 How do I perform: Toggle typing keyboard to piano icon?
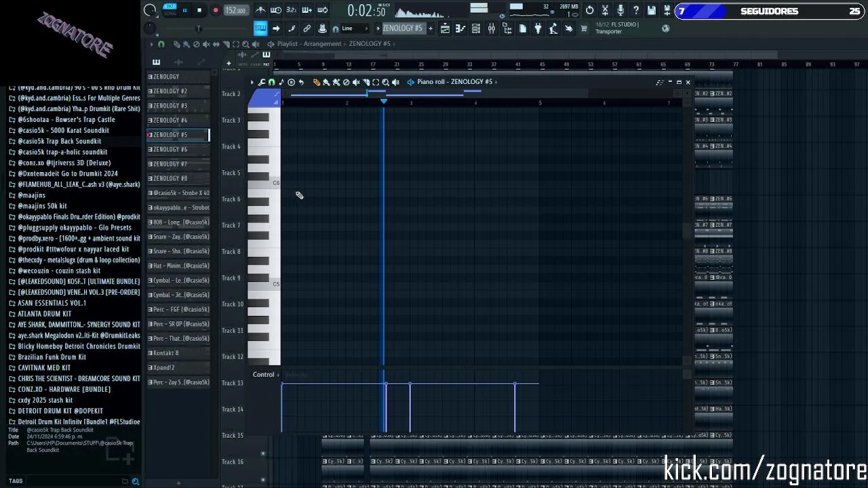[x=260, y=28]
